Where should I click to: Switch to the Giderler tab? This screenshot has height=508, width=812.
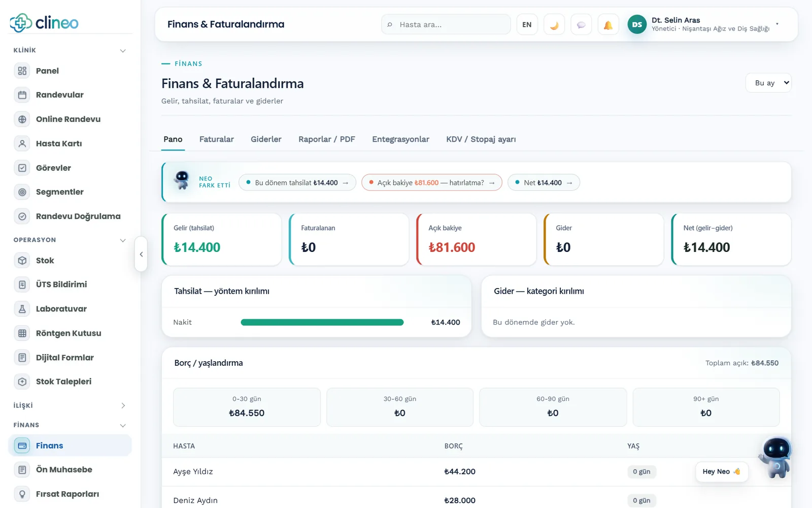266,139
